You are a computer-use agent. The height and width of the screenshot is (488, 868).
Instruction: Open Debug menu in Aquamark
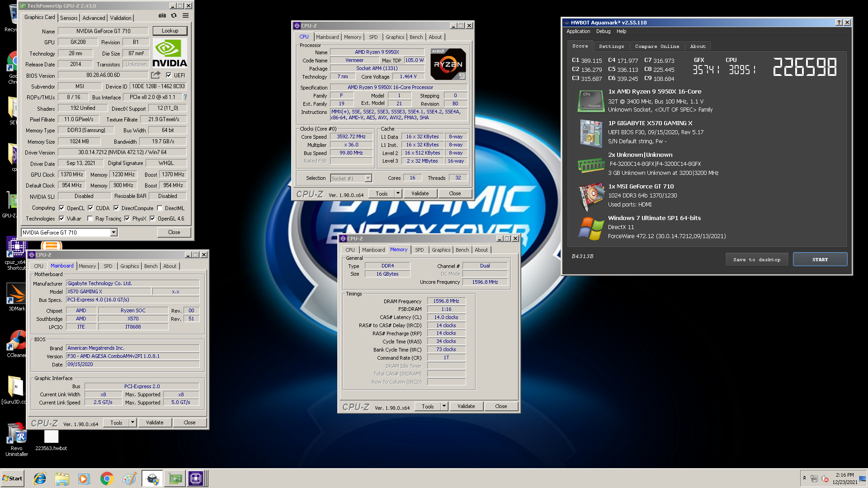(x=603, y=31)
